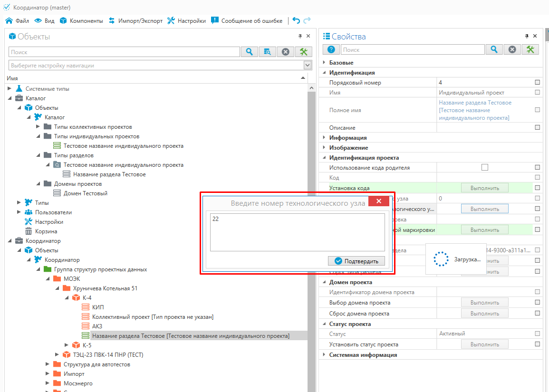Viewport: 549px width, 392px height.
Task: Click the advanced search icon in Objects panel
Action: [x=267, y=52]
